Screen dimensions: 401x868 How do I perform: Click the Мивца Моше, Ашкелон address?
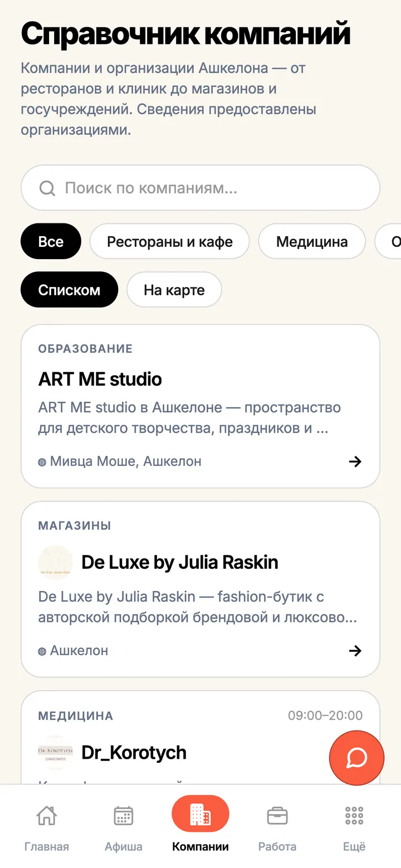coord(126,461)
